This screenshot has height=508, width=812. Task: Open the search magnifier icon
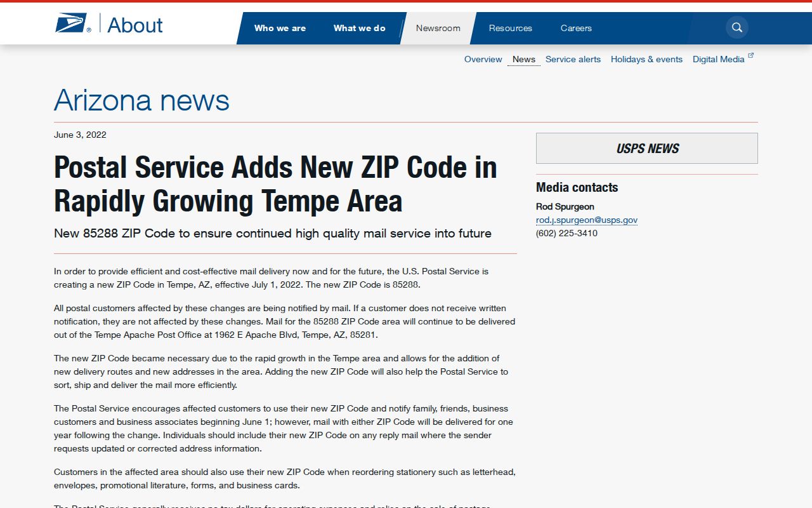(x=737, y=27)
